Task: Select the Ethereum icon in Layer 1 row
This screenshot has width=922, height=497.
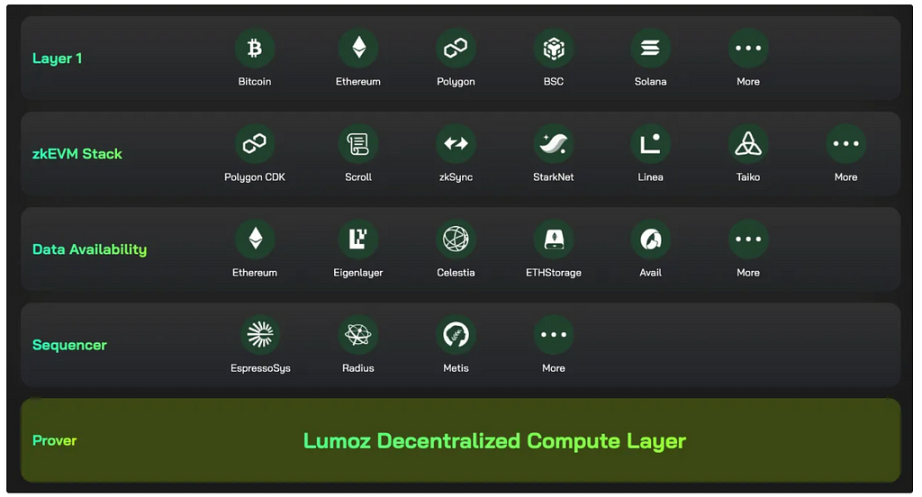Action: click(x=358, y=48)
